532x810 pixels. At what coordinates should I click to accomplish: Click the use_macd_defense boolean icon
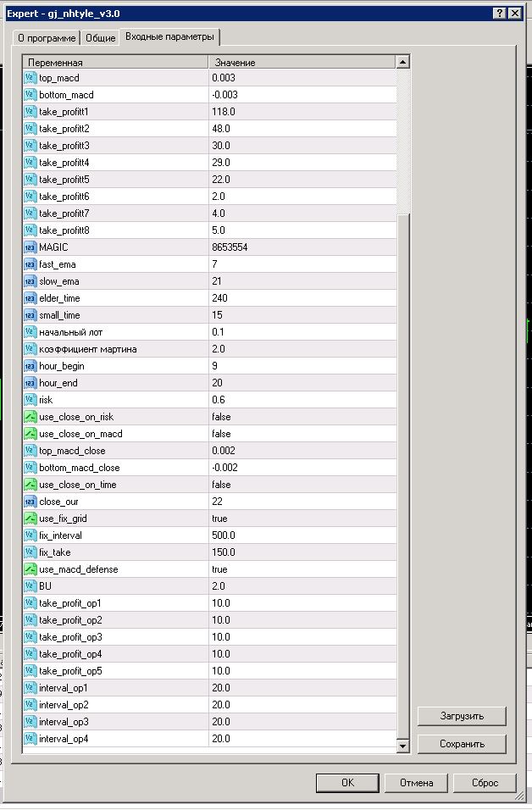point(30,569)
